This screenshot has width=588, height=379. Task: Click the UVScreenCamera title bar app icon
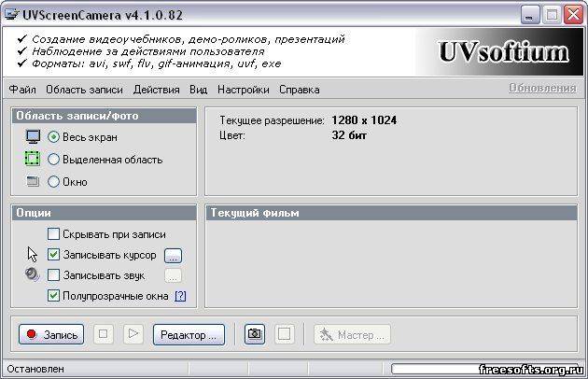11,15
